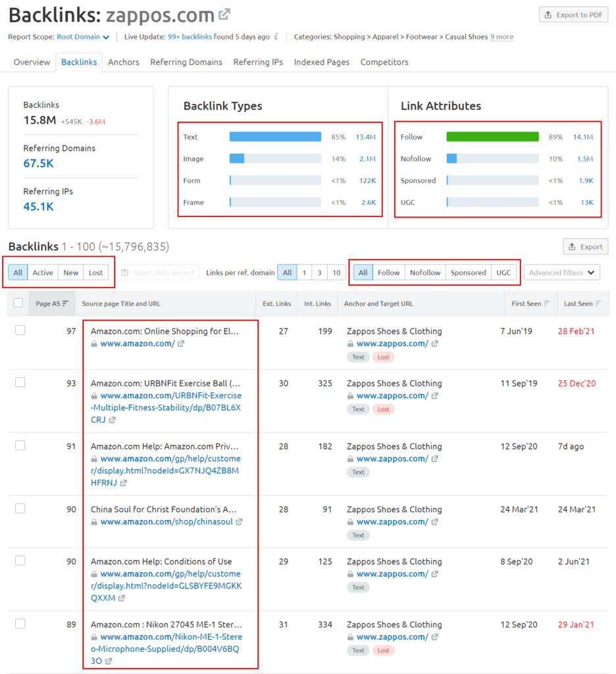Tick checkbox for Page AS 91 row

point(20,446)
